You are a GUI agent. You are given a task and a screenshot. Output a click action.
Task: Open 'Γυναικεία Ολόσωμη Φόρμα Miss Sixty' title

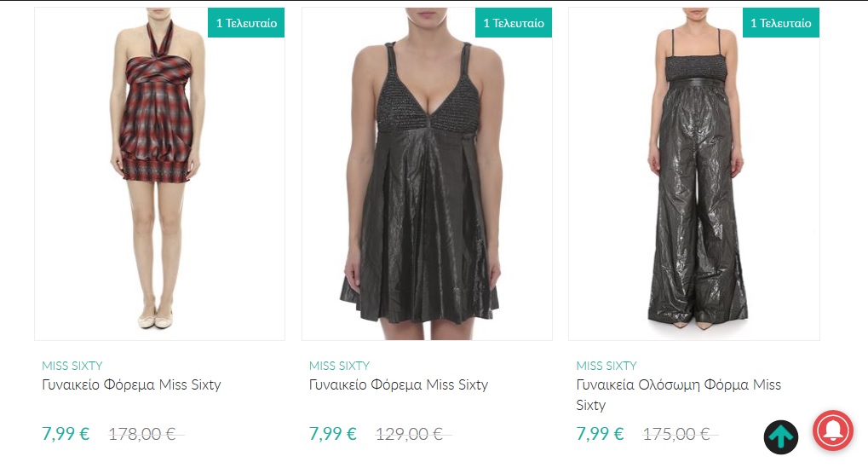pos(678,394)
